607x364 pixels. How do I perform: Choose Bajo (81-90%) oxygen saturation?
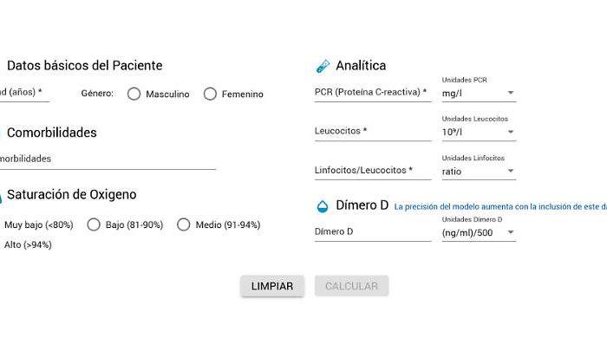point(94,224)
